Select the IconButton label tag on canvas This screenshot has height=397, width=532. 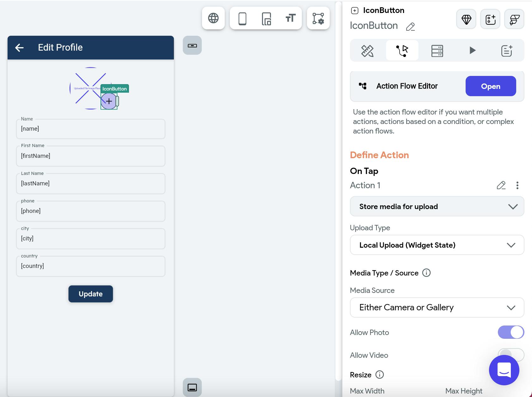coord(114,89)
